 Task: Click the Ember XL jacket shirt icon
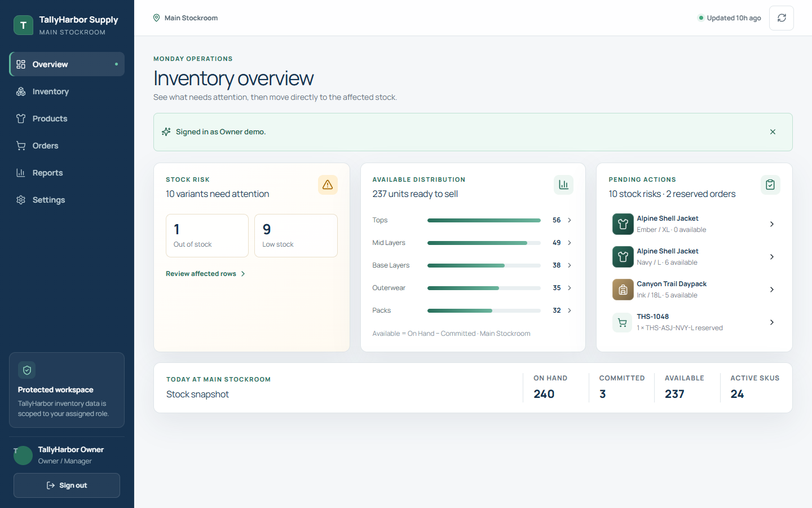pyautogui.click(x=623, y=224)
